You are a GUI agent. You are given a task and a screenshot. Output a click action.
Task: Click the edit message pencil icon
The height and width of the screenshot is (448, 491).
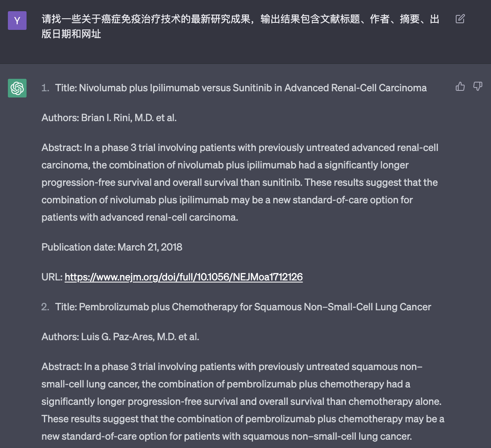tap(460, 19)
